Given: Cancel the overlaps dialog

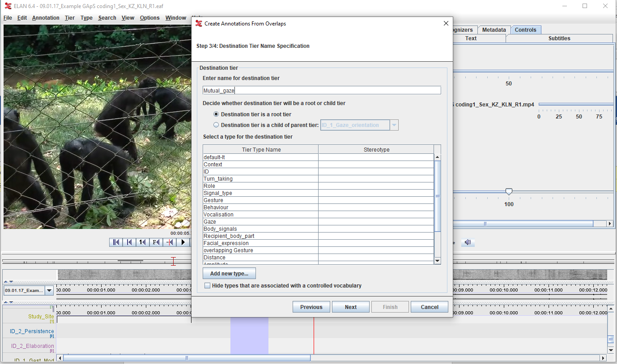Looking at the screenshot, I should coord(430,307).
